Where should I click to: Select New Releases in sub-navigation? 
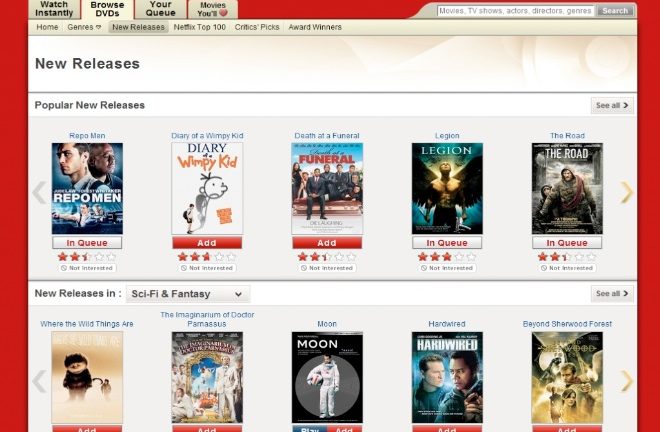pos(138,27)
